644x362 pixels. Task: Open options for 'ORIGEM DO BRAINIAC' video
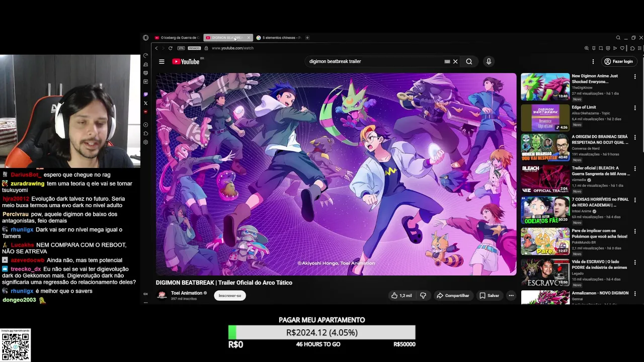pyautogui.click(x=635, y=138)
